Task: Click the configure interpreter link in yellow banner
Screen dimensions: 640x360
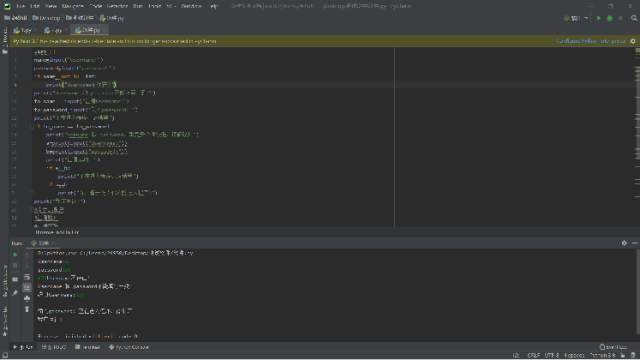Action: (591, 41)
